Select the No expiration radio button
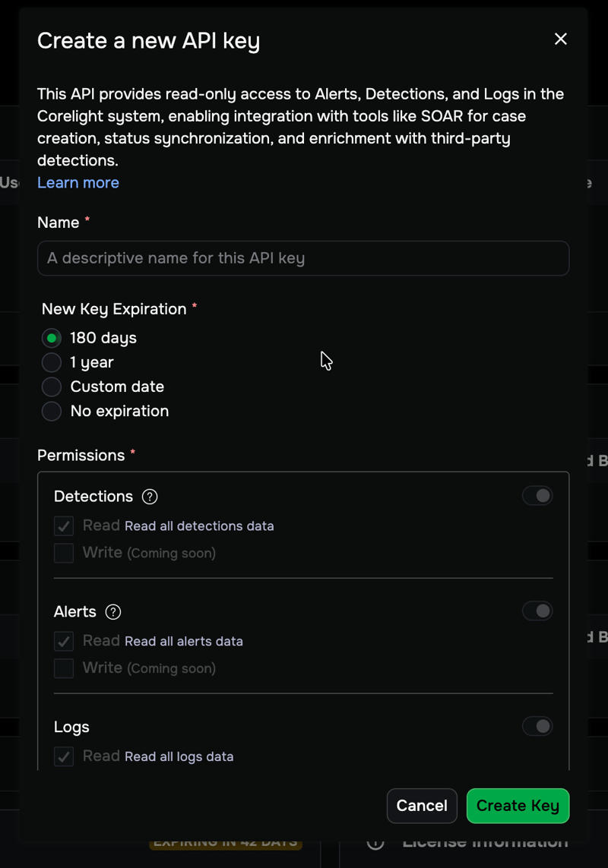 point(52,411)
